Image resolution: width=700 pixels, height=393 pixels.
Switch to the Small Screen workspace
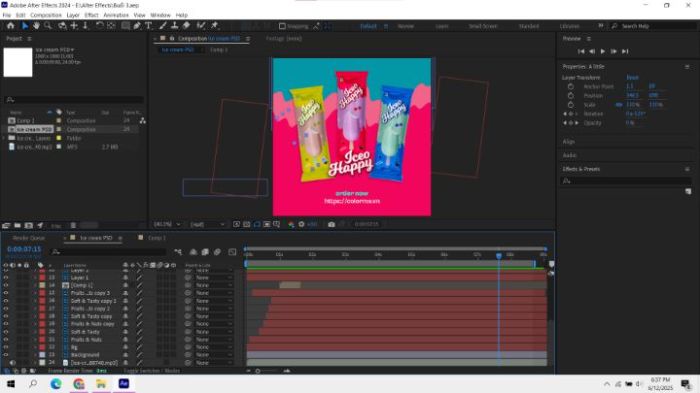(x=483, y=26)
